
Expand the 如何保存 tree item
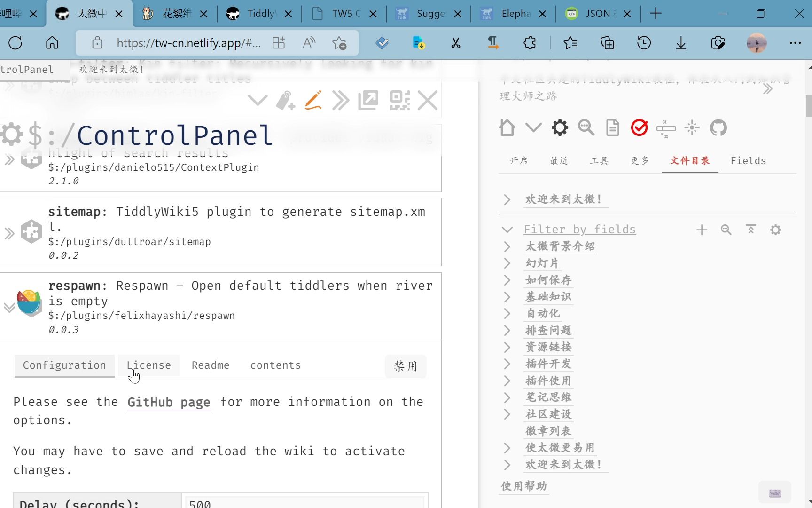coord(507,280)
